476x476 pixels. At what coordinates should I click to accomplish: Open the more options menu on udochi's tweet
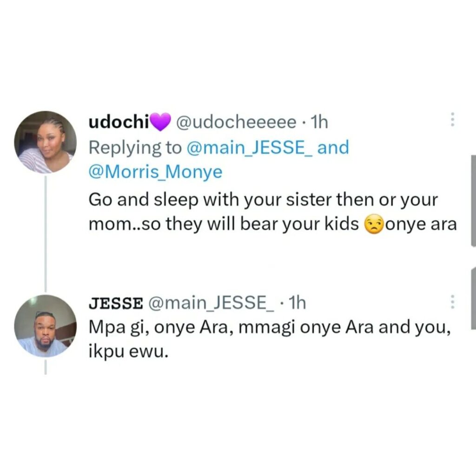(x=452, y=120)
